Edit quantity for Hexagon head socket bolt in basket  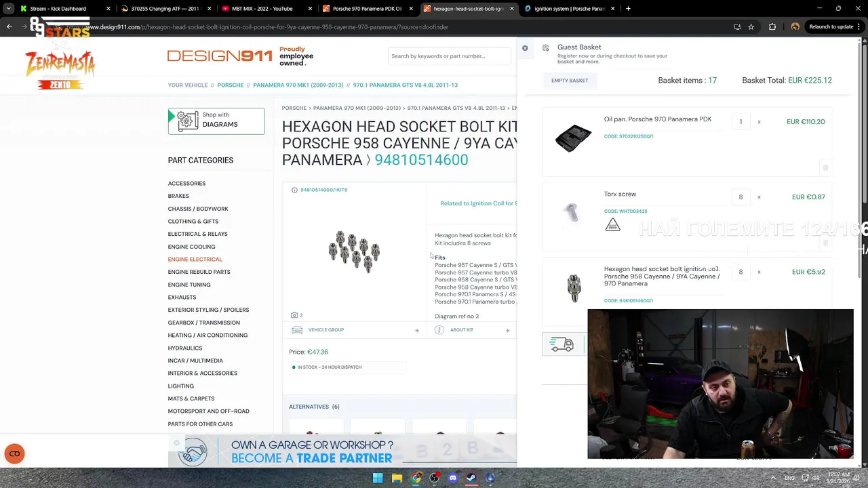[x=741, y=272]
